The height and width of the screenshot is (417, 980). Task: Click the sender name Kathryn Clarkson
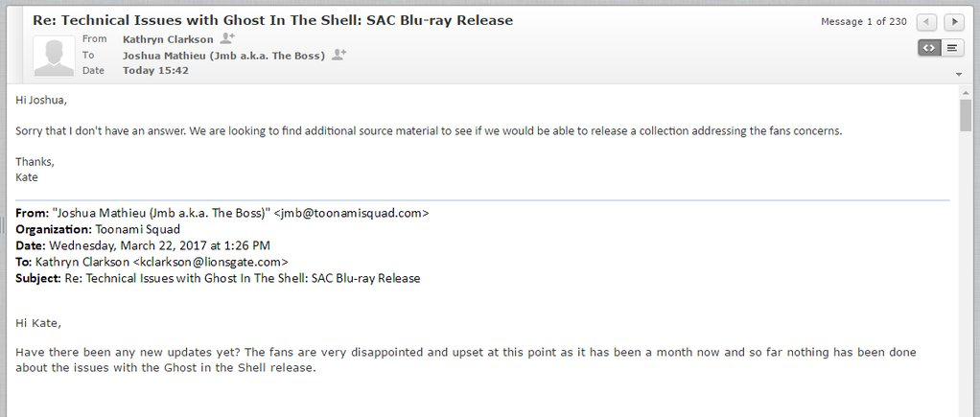(168, 39)
